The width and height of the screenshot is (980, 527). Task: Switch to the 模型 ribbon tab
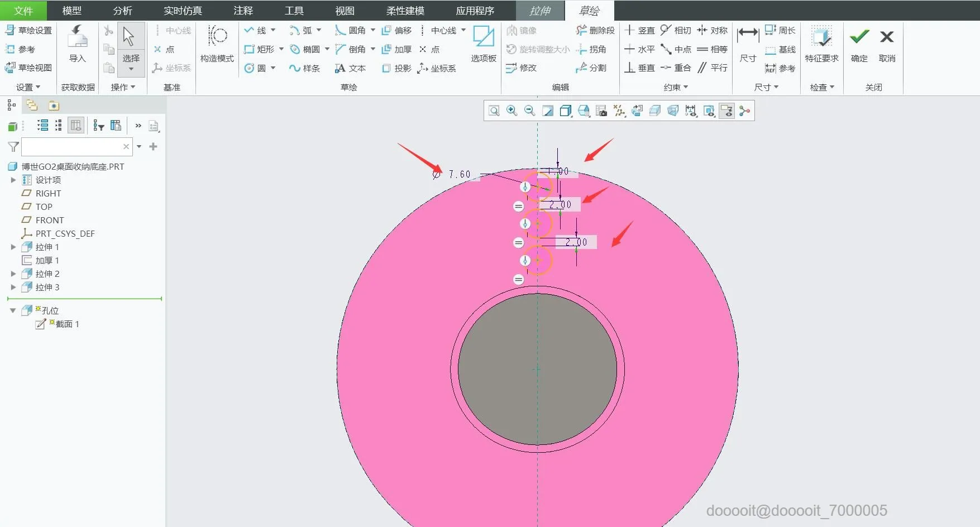[x=71, y=11]
